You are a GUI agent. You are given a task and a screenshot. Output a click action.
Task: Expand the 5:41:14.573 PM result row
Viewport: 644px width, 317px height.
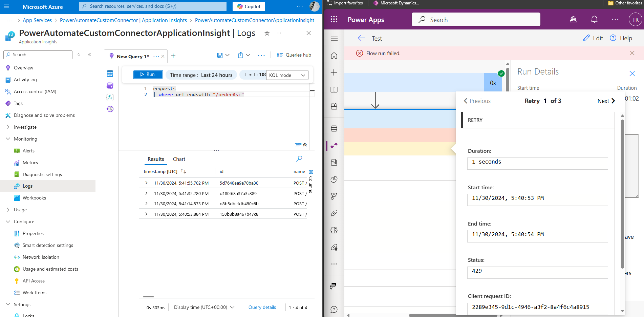coord(146,204)
